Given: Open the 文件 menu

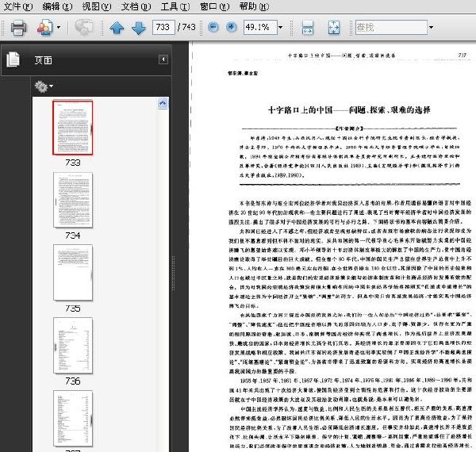Looking at the screenshot, I should (18, 6).
